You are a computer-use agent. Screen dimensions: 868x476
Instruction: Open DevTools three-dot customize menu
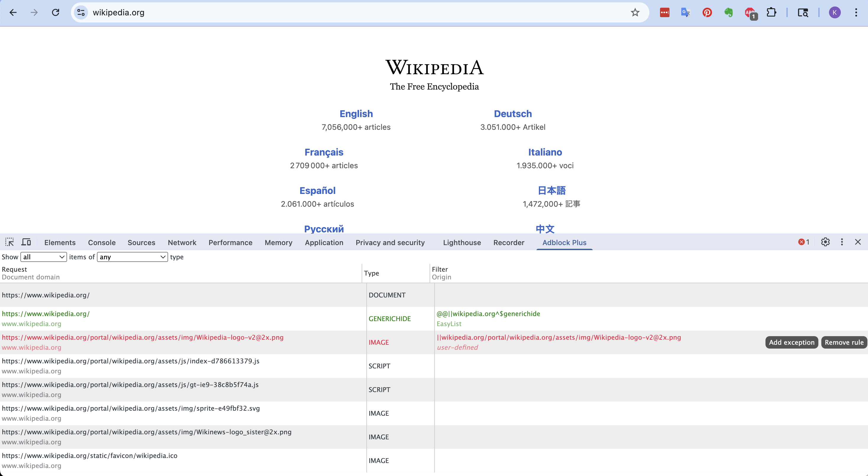tap(842, 242)
